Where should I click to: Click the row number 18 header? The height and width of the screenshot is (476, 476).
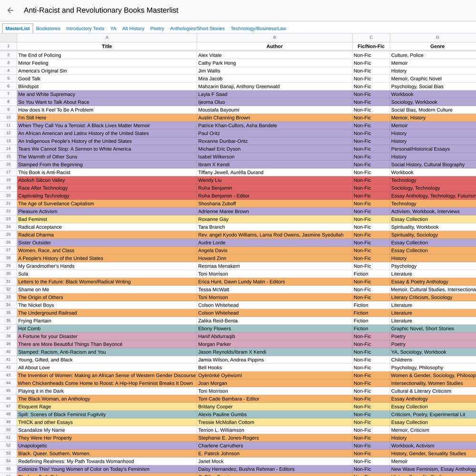8,180
